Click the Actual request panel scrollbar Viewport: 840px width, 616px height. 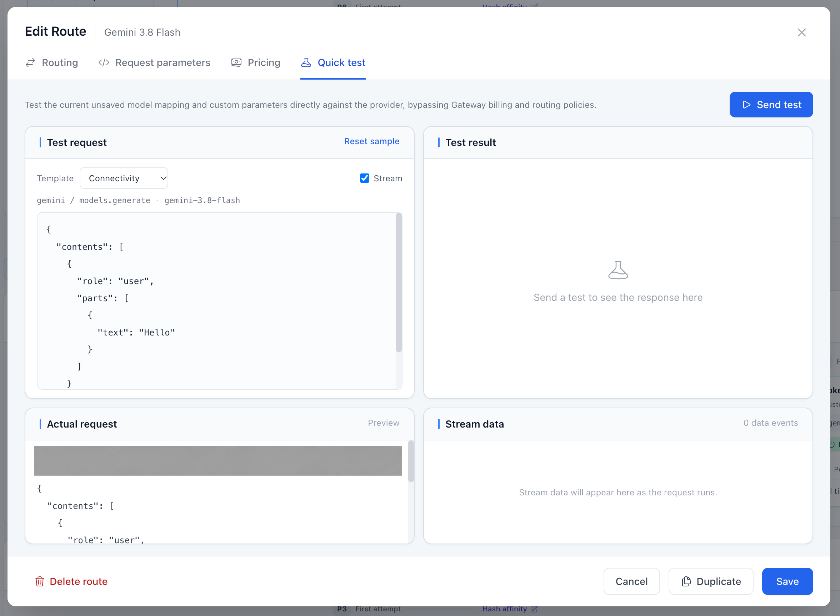[411, 461]
